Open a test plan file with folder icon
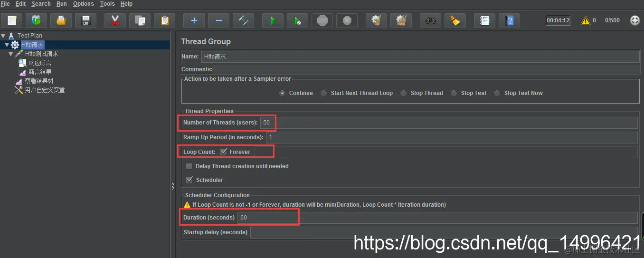Screen dimensions: 644x258 click(x=61, y=20)
